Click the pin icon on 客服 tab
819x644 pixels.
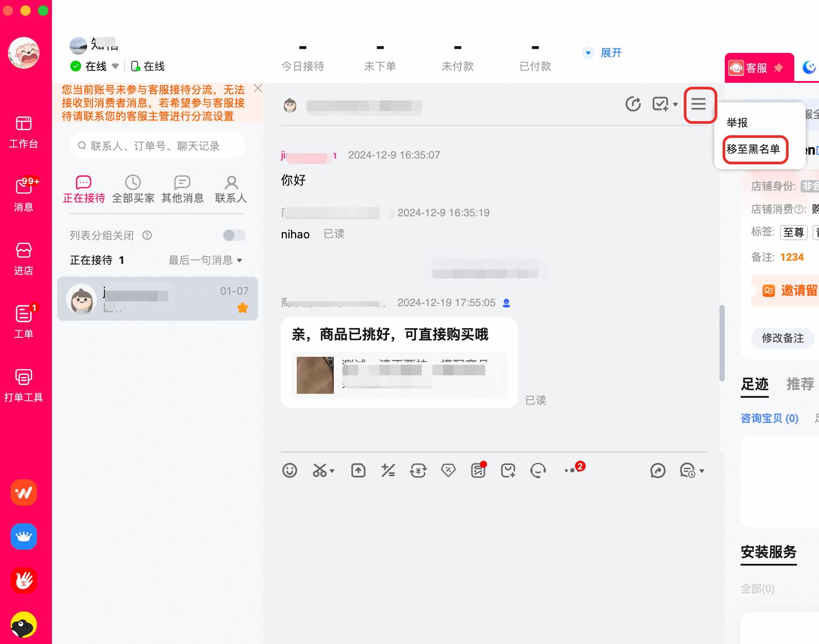[x=778, y=68]
